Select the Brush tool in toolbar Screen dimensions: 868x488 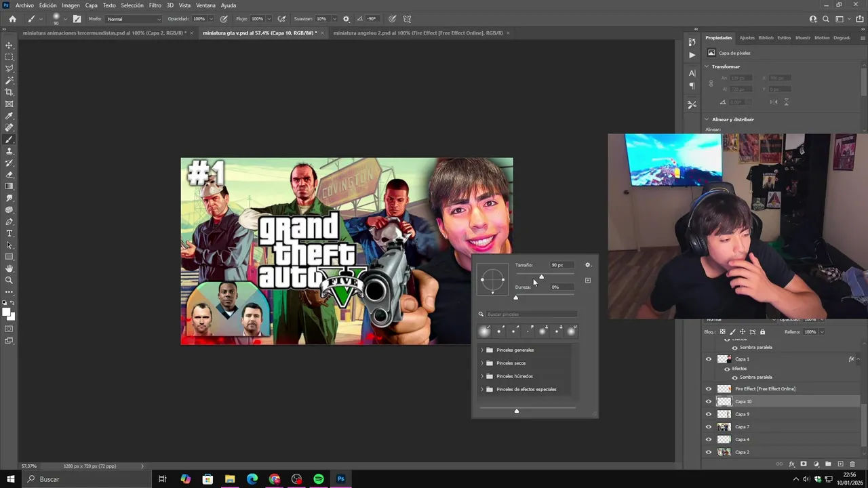[x=9, y=140]
